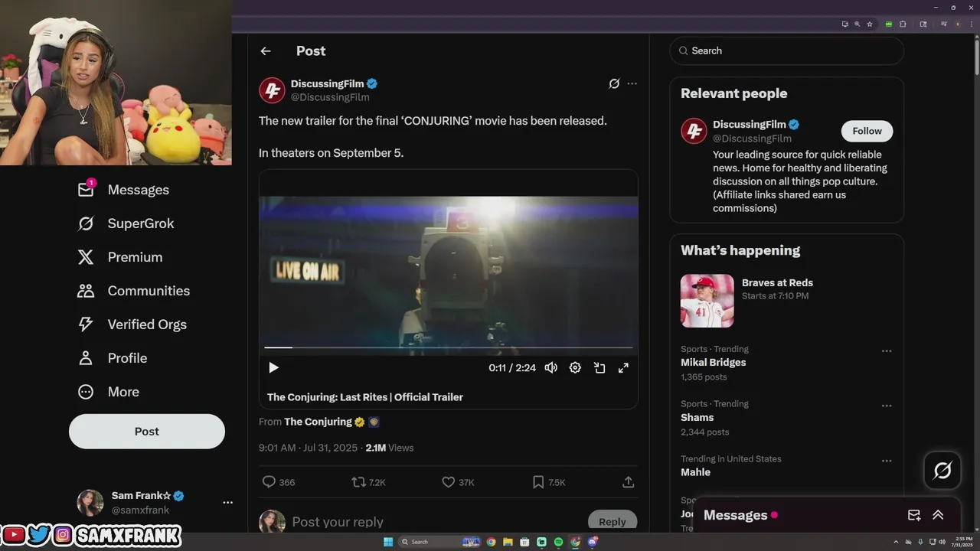Click the Grok icon on DiscussingFilm's post
Image resolution: width=980 pixels, height=551 pixels.
click(614, 83)
